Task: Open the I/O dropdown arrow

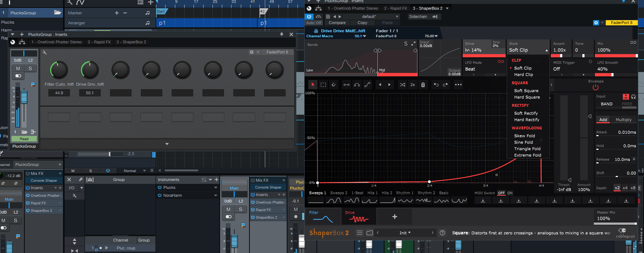Action: [x=82, y=188]
